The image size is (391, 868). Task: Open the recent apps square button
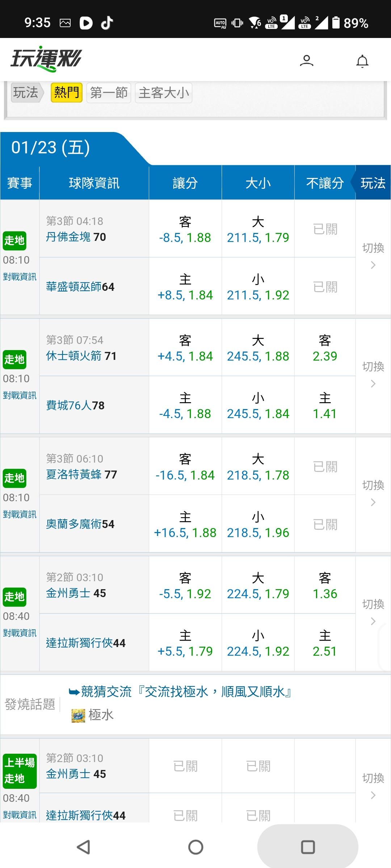(308, 847)
